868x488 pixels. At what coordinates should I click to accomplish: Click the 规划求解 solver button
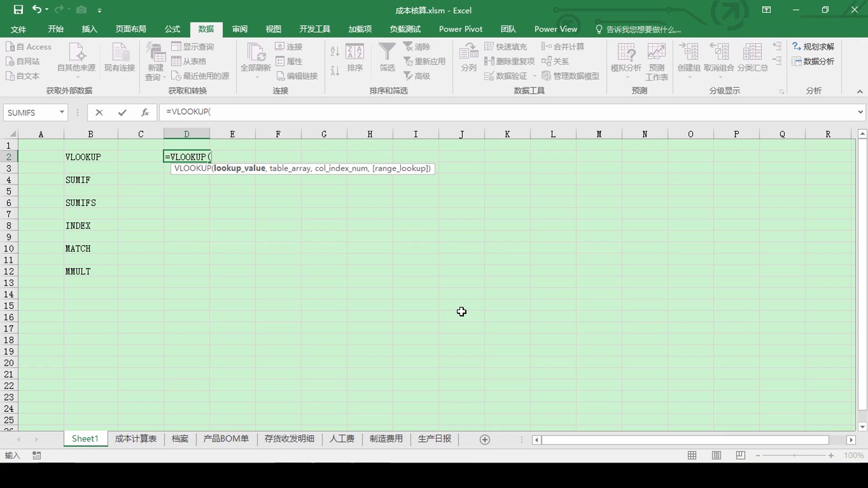pos(813,47)
